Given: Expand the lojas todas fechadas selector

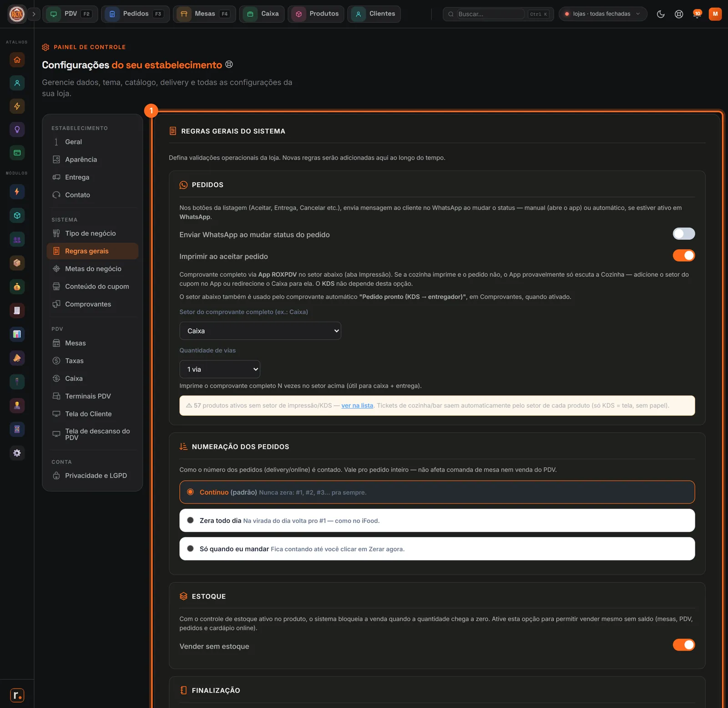Looking at the screenshot, I should pyautogui.click(x=603, y=14).
